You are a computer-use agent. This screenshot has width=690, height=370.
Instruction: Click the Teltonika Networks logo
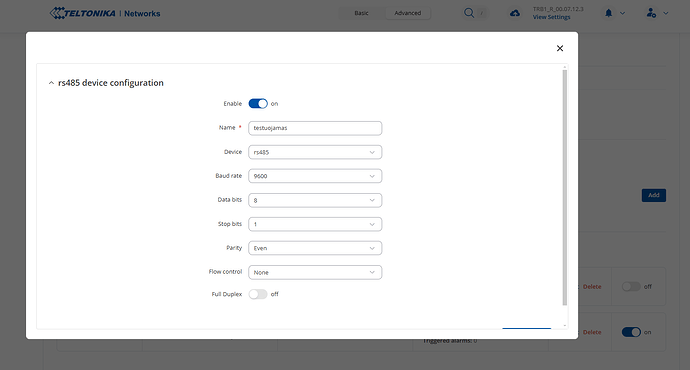[105, 13]
